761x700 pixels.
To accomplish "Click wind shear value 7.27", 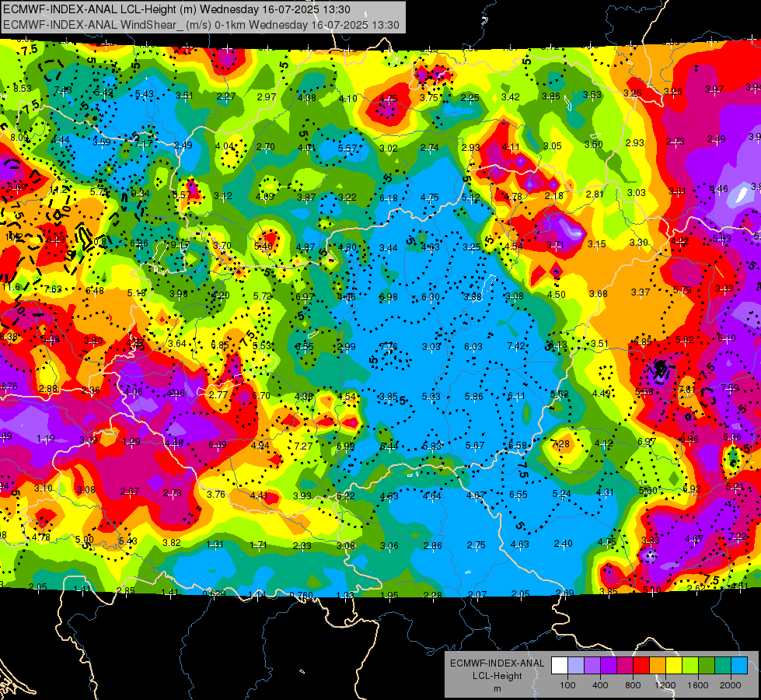I will coord(303,446).
